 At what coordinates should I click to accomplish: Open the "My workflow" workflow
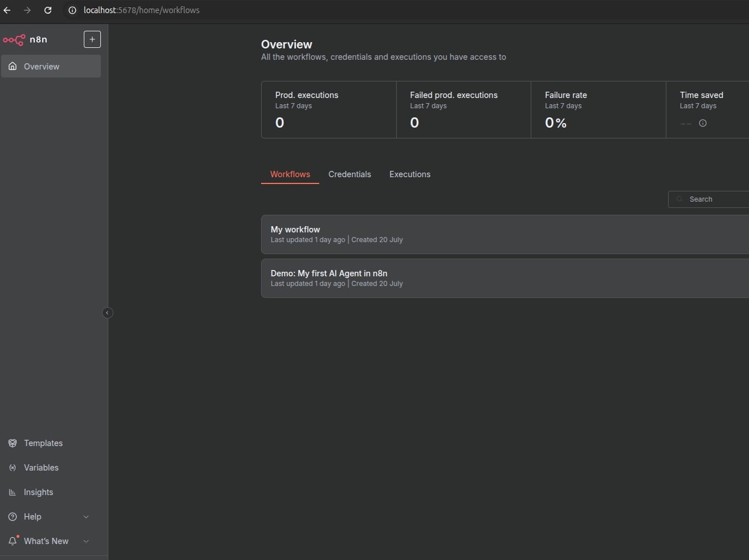[x=295, y=230]
